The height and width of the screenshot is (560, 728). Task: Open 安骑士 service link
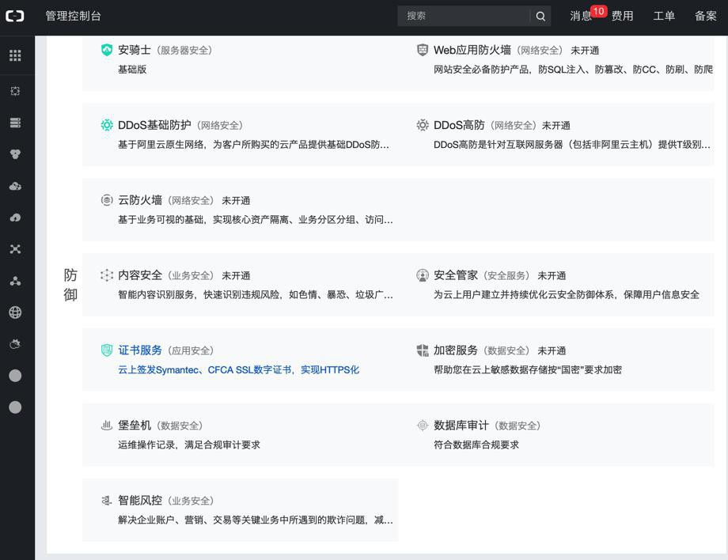click(135, 50)
